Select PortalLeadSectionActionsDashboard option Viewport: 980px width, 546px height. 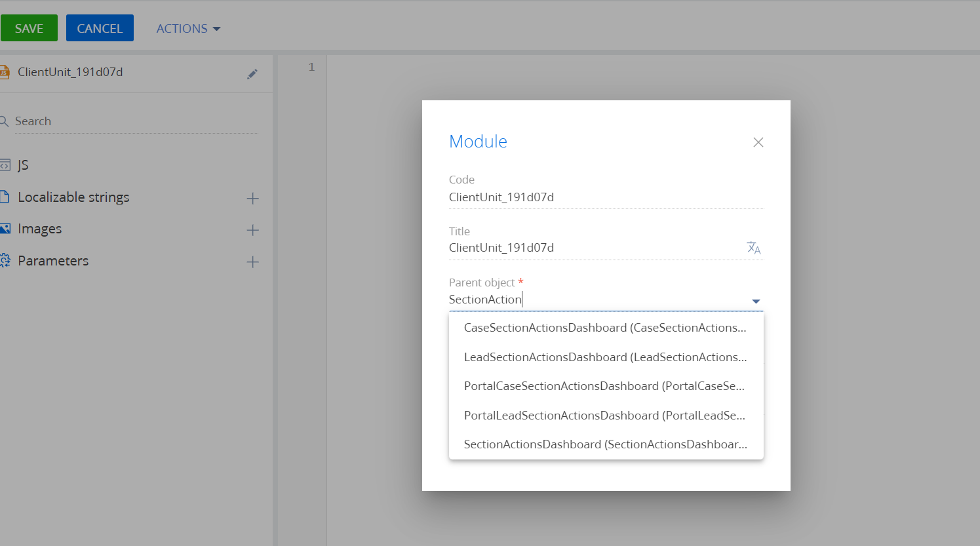pos(606,416)
